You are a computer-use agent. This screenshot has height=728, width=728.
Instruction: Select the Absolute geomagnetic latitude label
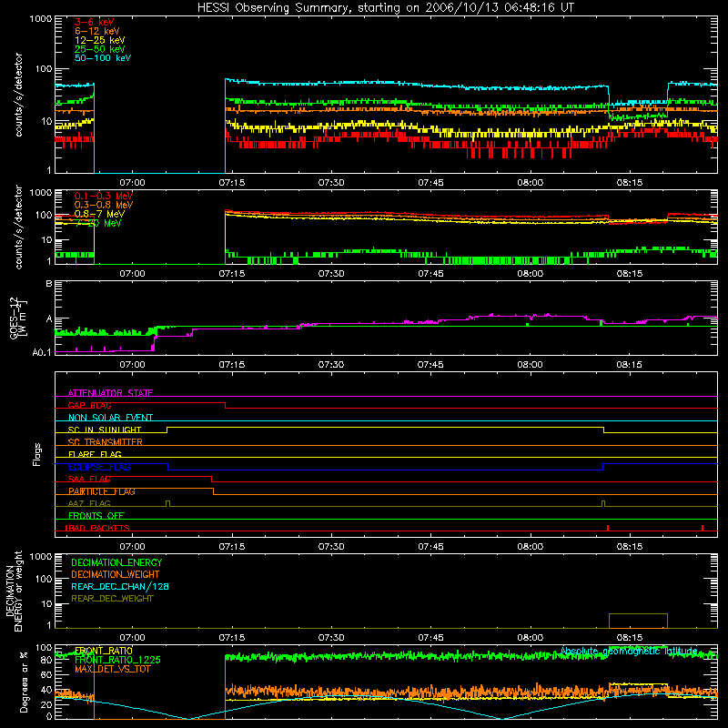tap(629, 651)
